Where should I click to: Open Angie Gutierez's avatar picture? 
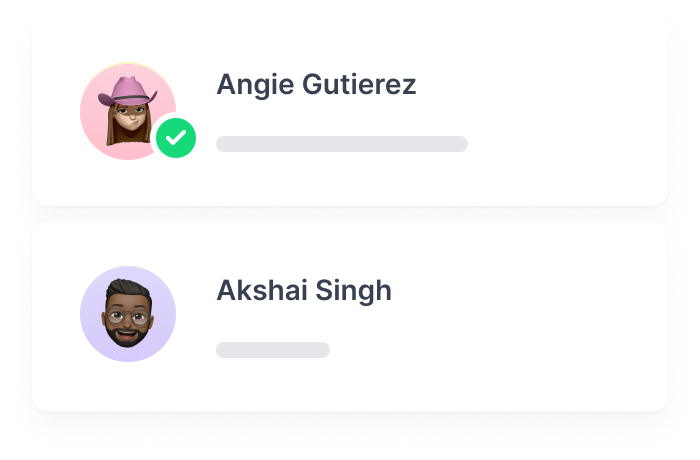128,111
